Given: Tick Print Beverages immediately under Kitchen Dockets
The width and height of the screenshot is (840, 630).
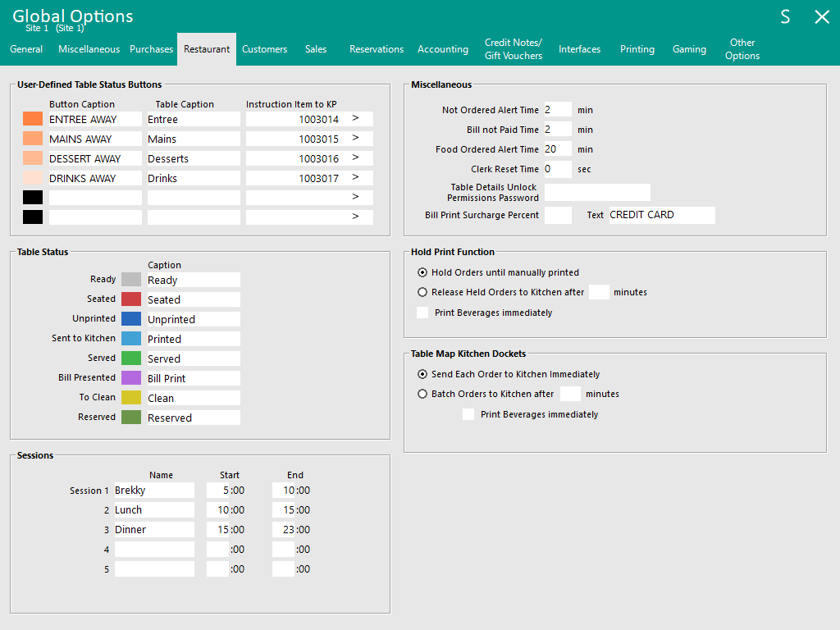Looking at the screenshot, I should coord(468,414).
